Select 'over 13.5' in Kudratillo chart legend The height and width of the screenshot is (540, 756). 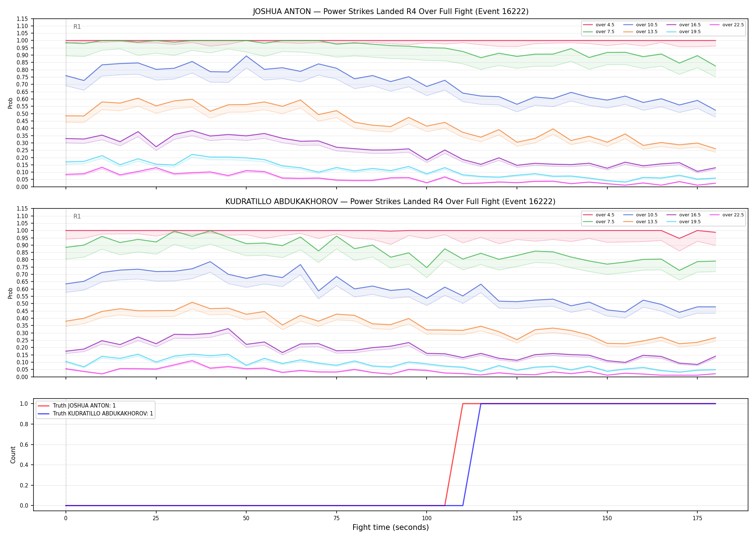[x=640, y=222]
